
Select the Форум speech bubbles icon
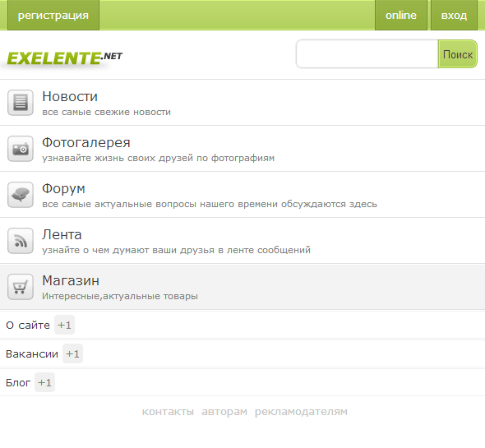coord(21,195)
